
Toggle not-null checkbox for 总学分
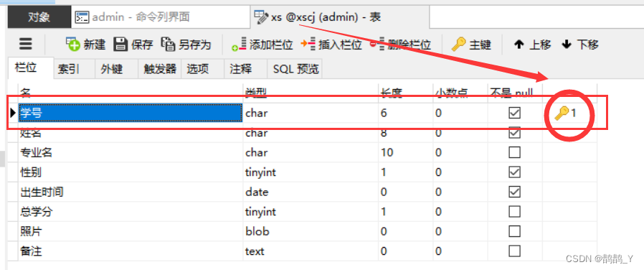click(x=514, y=212)
